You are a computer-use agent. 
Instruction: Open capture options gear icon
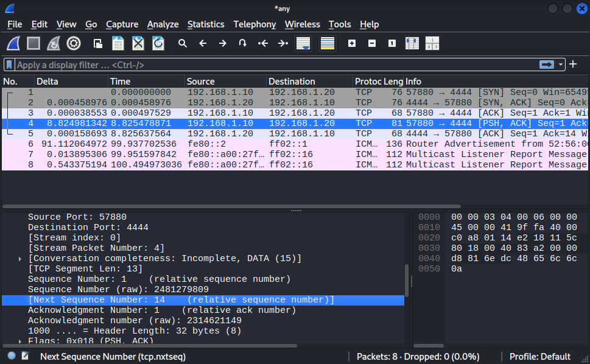[x=74, y=43]
